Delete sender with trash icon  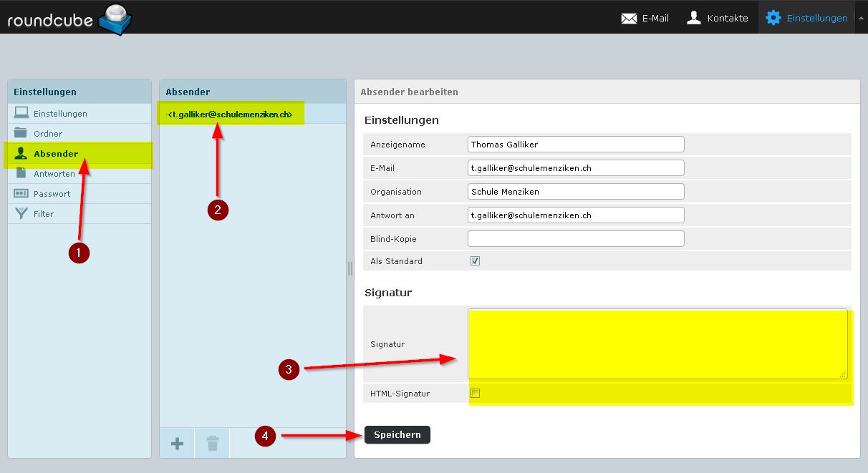pos(212,444)
